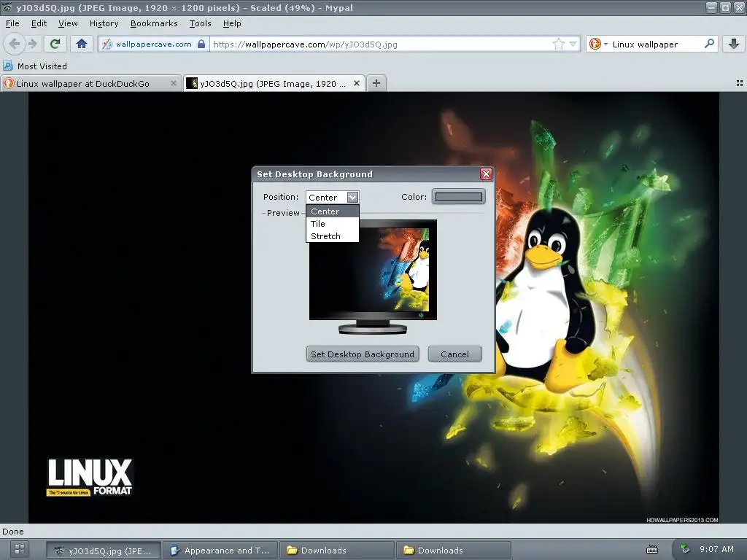Click the keyboard tray icon

[x=652, y=550]
